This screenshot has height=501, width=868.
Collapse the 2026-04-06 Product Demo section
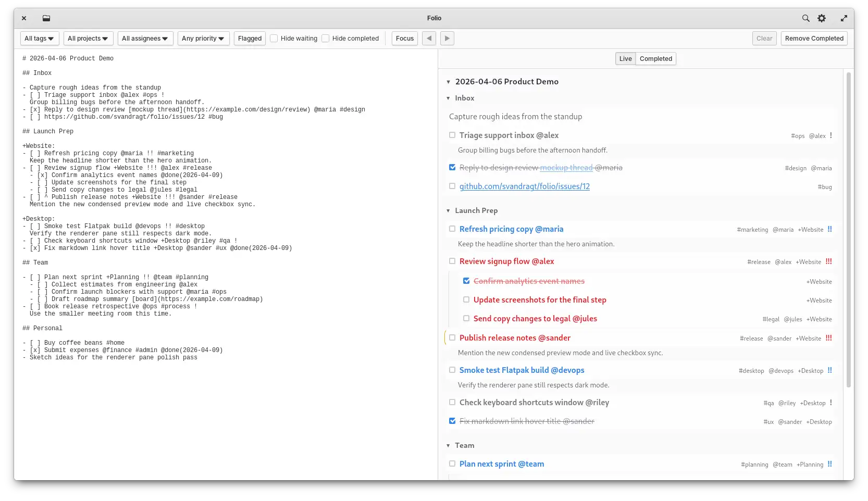pos(448,82)
